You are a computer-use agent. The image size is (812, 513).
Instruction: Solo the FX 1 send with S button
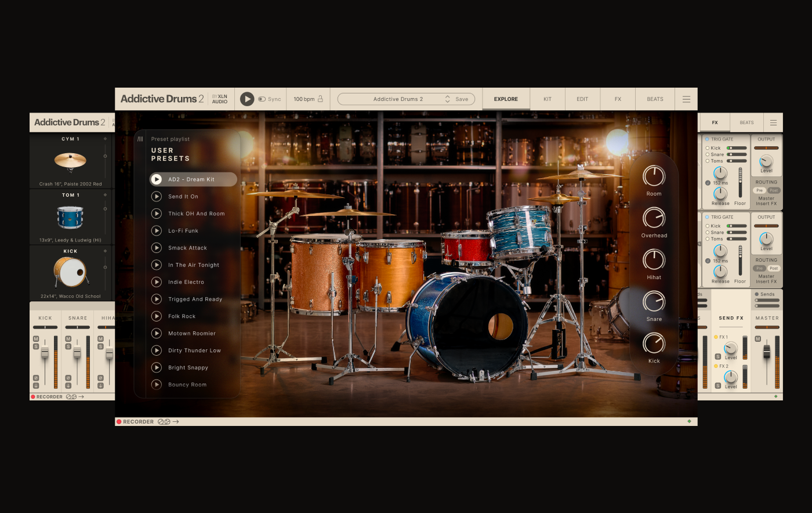click(718, 356)
